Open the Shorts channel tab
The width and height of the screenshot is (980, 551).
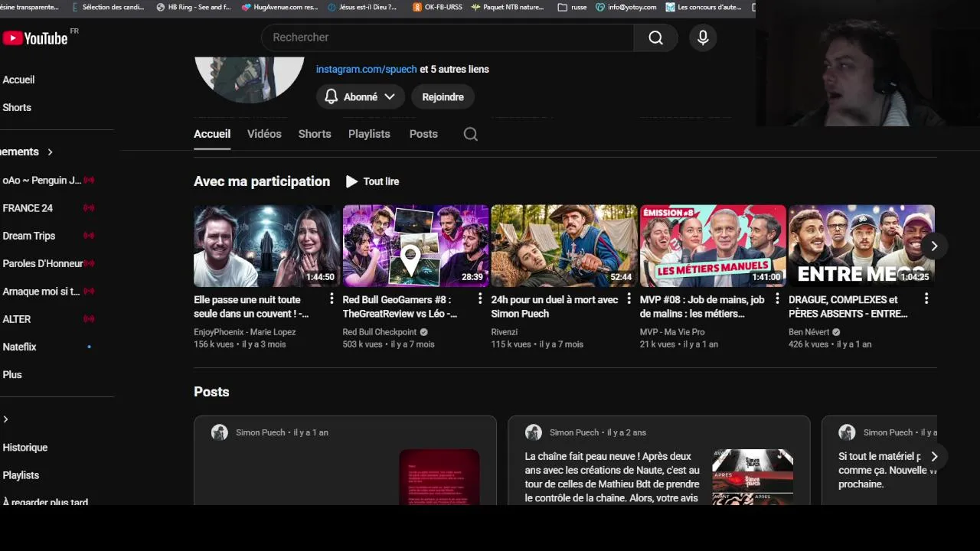coord(315,134)
